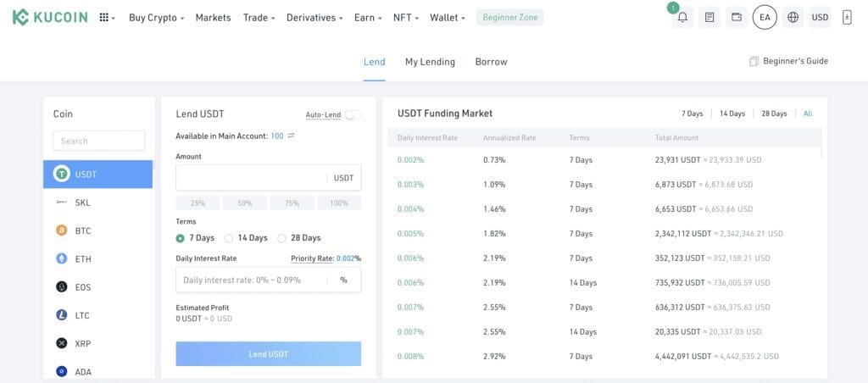Select the USDT coin icon
The width and height of the screenshot is (868, 383).
click(61, 174)
